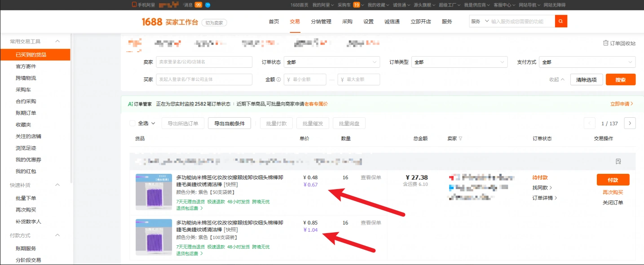Collapse the payment method sidebar section
The image size is (644, 265).
pos(57,235)
